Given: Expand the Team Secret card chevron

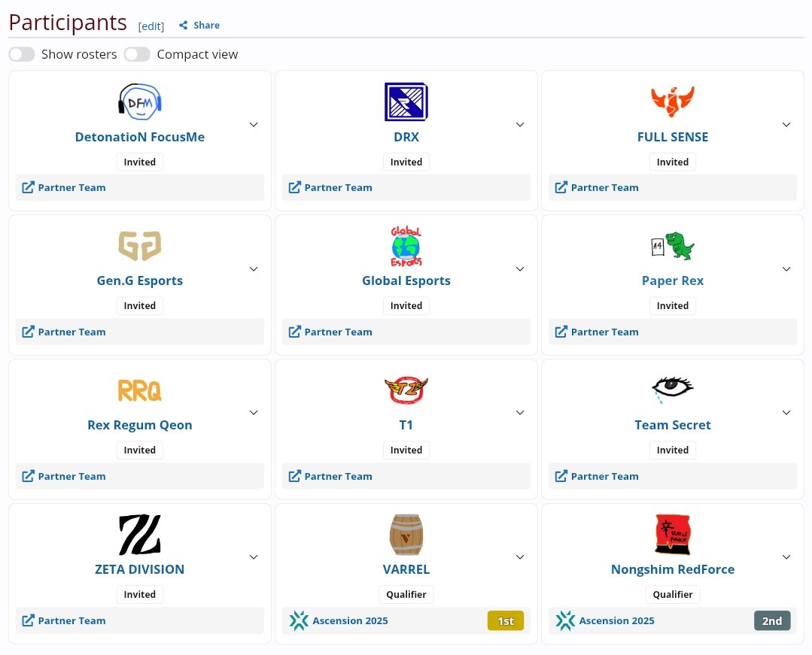Looking at the screenshot, I should coord(786,413).
